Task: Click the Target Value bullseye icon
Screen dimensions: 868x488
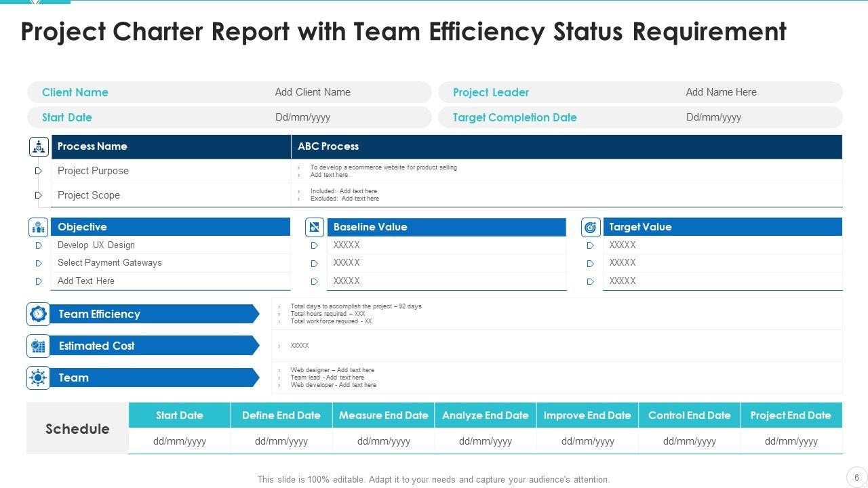Action: [591, 227]
